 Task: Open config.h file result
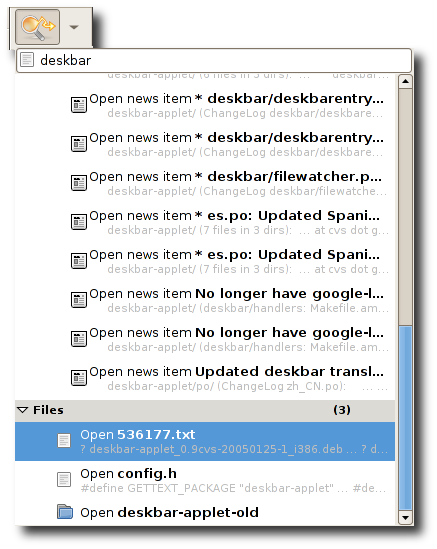tap(205, 480)
